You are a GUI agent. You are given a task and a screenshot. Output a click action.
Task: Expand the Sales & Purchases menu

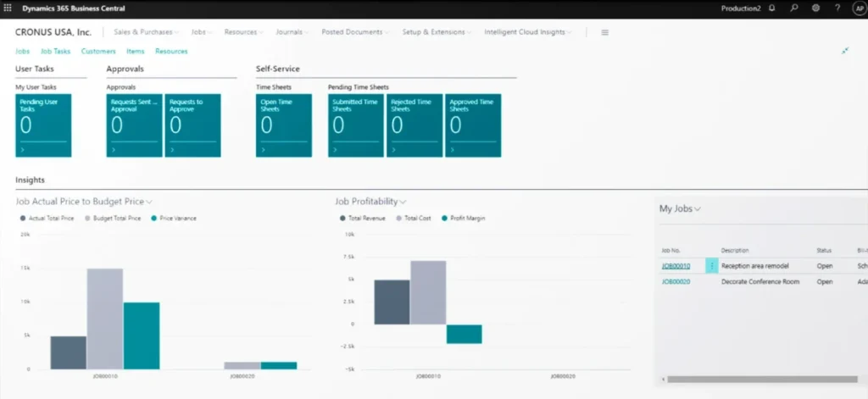(x=146, y=32)
